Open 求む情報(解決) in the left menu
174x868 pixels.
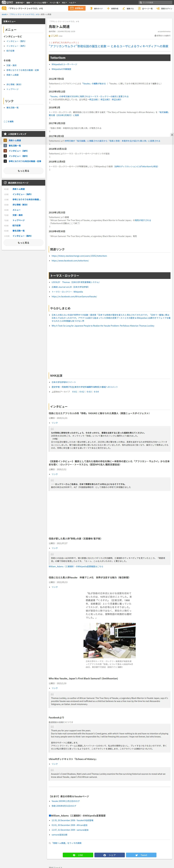click(x=14, y=85)
